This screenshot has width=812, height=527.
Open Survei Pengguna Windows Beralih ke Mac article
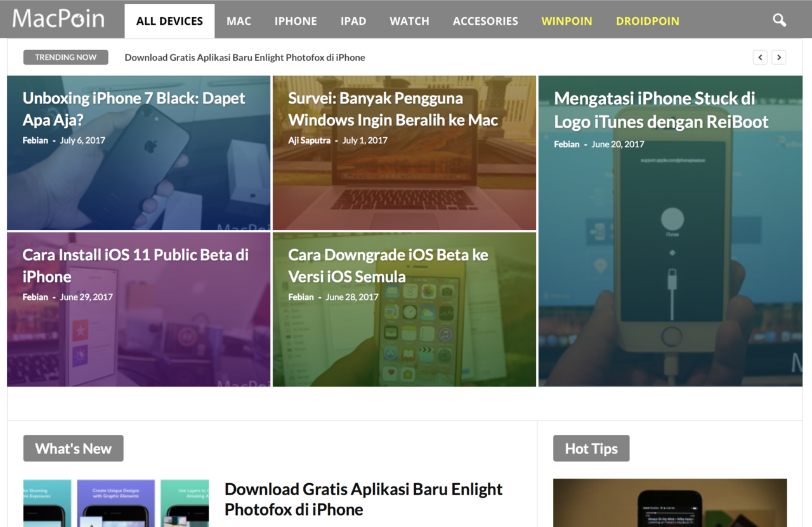pos(393,109)
